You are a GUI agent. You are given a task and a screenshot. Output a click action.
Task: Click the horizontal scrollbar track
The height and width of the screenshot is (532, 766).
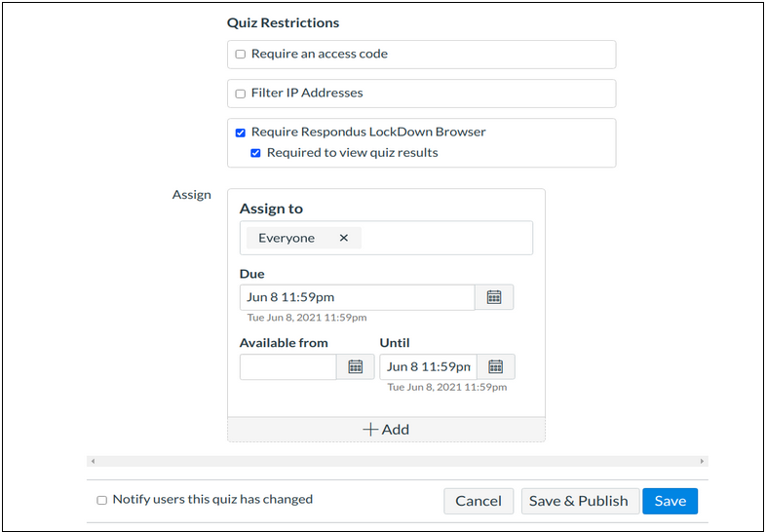[397, 460]
